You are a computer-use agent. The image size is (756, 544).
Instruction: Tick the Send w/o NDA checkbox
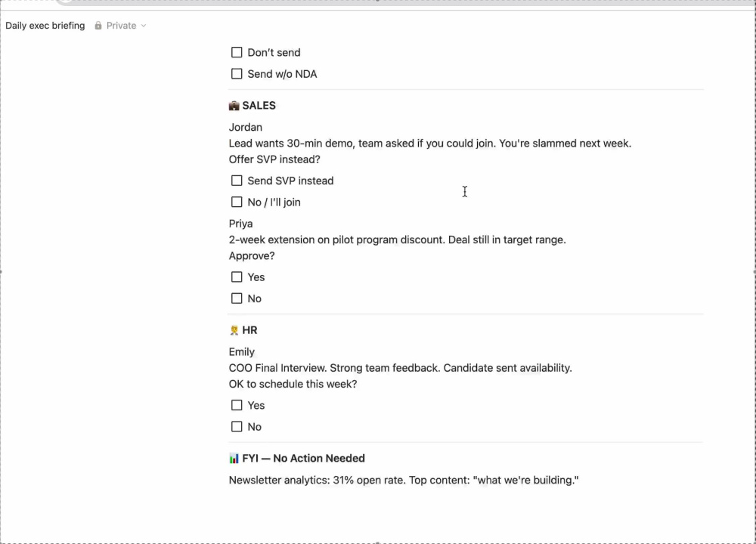237,74
